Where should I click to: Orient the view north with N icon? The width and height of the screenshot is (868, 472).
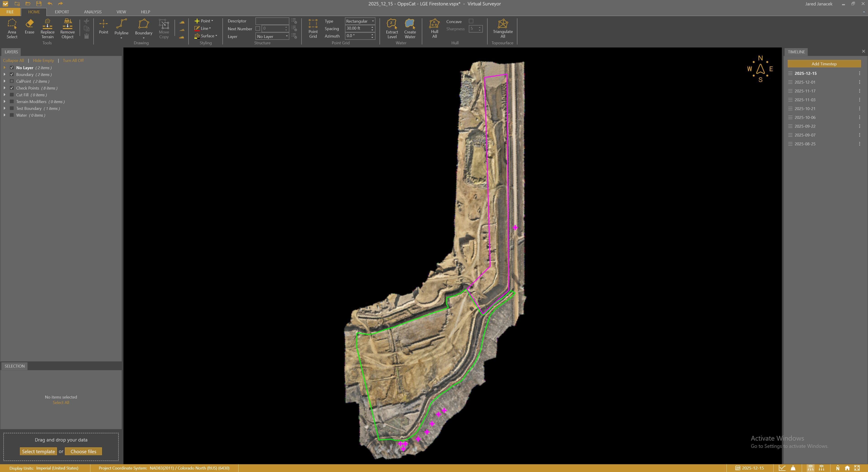click(838, 468)
